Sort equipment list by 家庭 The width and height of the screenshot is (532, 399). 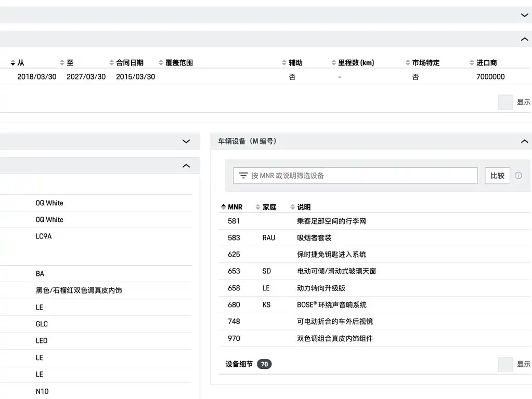click(266, 207)
